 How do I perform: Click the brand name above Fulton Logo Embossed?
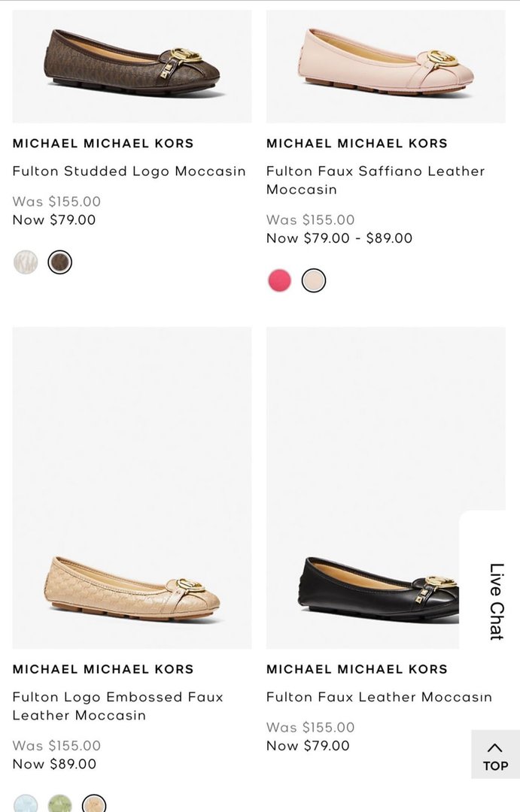tap(103, 669)
